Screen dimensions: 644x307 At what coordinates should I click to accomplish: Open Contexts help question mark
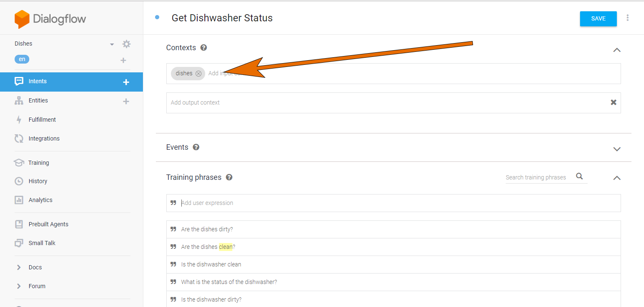pos(204,48)
